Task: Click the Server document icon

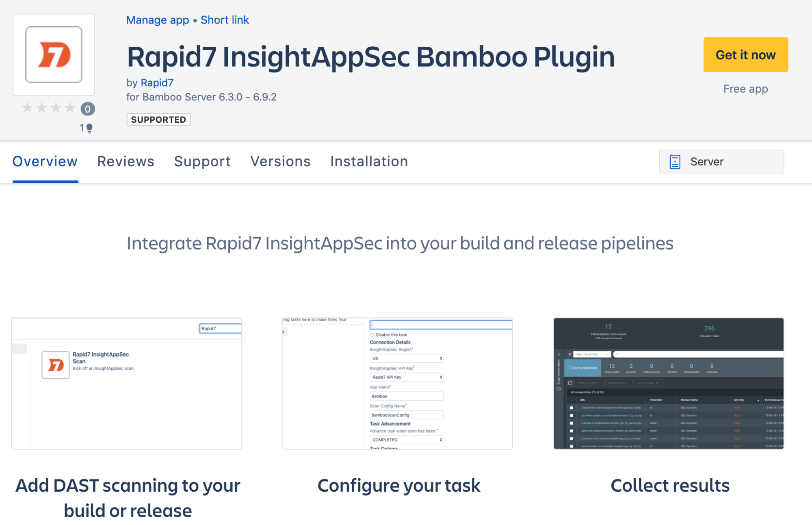Action: [x=675, y=162]
